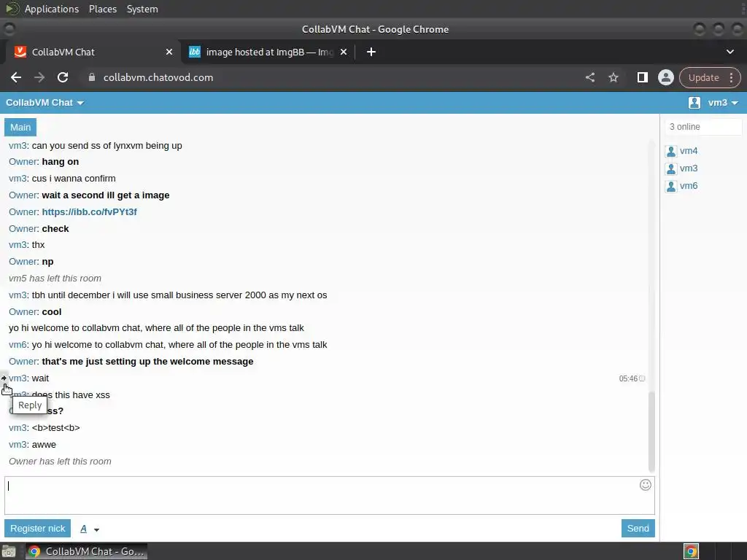Click the Owner name on hang on message
The height and width of the screenshot is (560, 747).
tap(23, 162)
